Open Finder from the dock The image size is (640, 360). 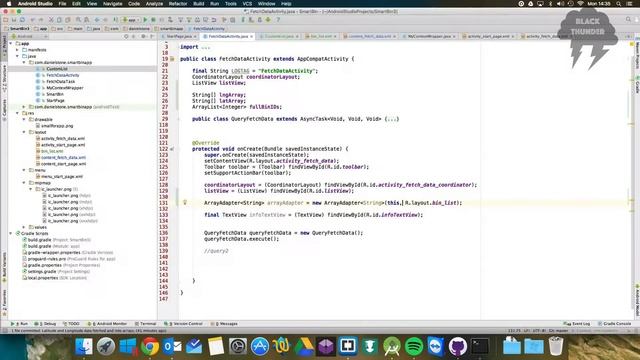point(84,347)
